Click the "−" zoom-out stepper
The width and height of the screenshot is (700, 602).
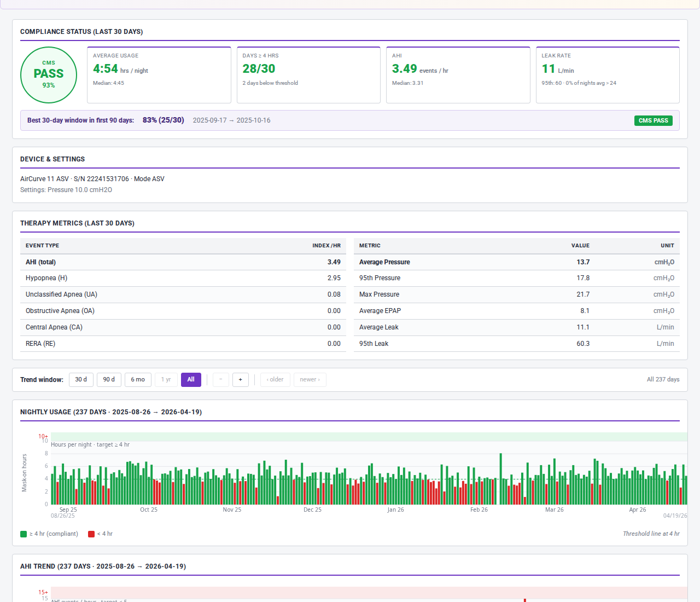(x=220, y=379)
